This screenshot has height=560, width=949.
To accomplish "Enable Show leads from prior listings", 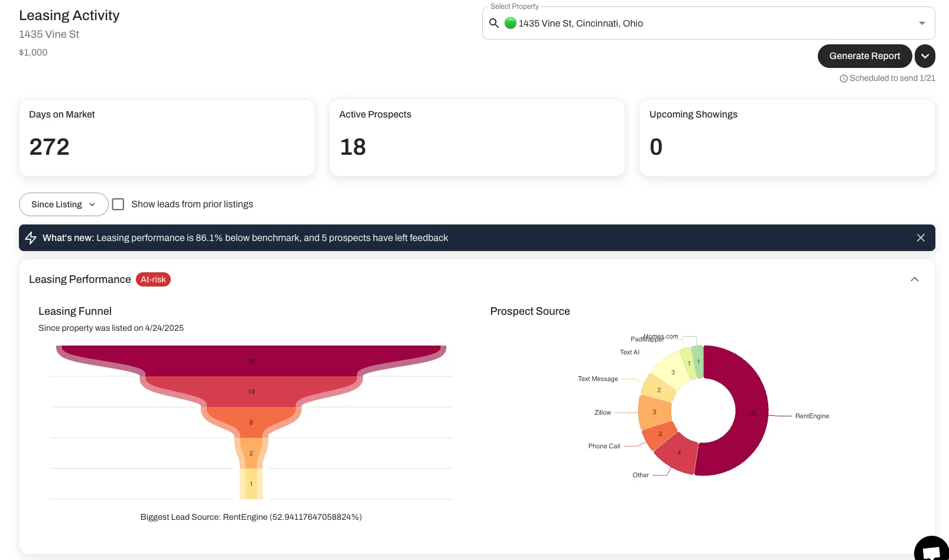I will click(118, 204).
